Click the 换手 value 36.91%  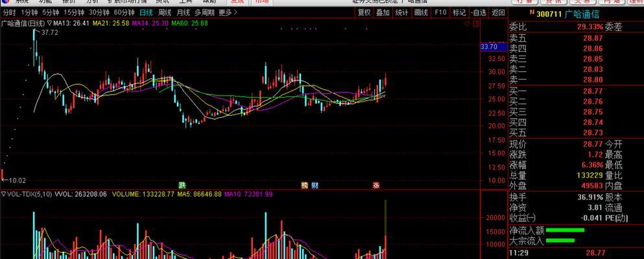pyautogui.click(x=590, y=197)
